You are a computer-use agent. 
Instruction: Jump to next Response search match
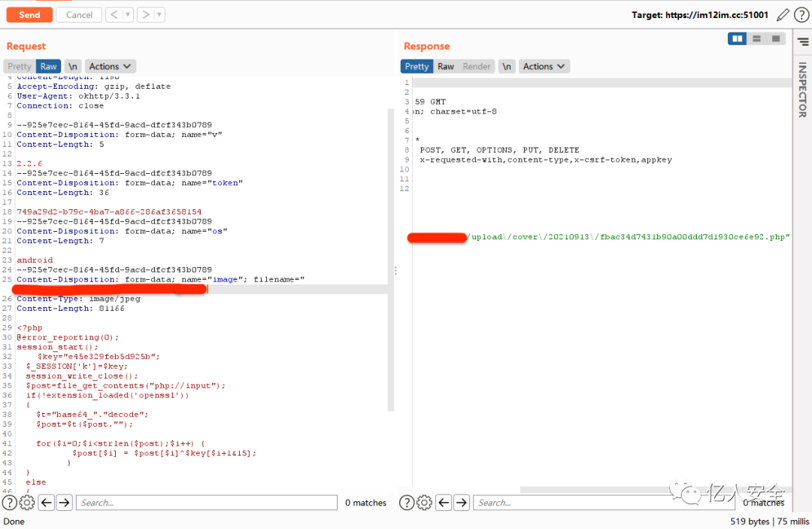[462, 503]
